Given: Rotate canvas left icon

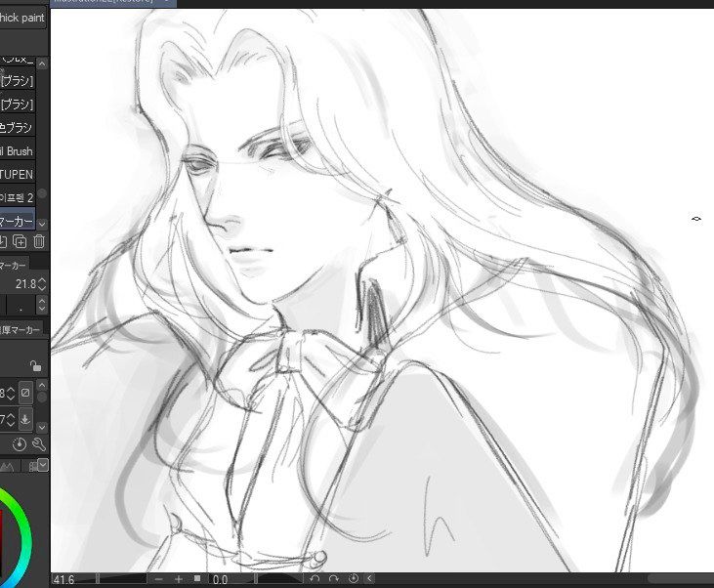Looking at the screenshot, I should pos(315,578).
